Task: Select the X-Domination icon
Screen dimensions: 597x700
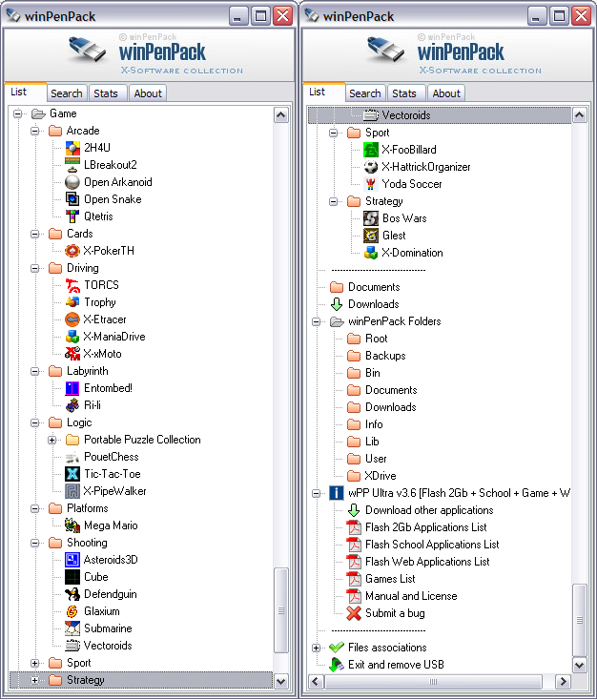Action: point(371,253)
